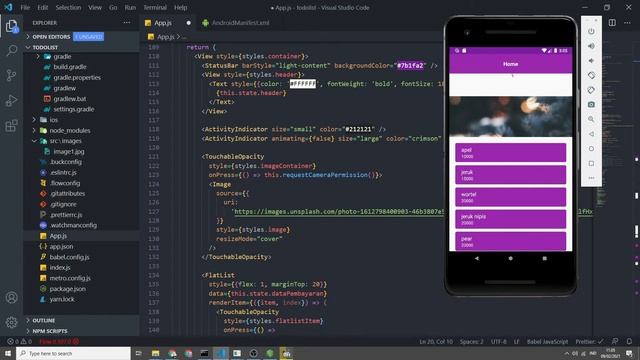Open the Manage gear icon

(11, 322)
